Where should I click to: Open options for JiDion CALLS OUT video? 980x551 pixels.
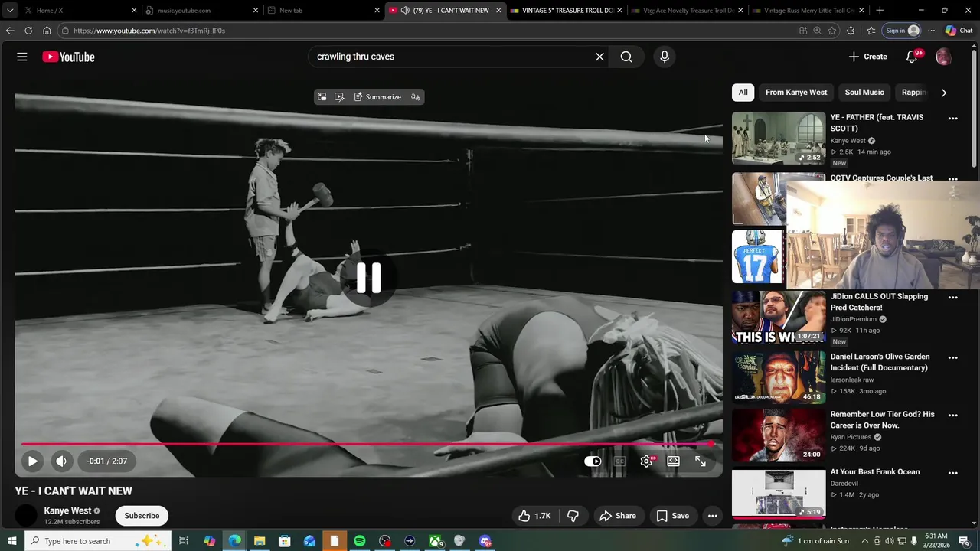click(x=953, y=297)
